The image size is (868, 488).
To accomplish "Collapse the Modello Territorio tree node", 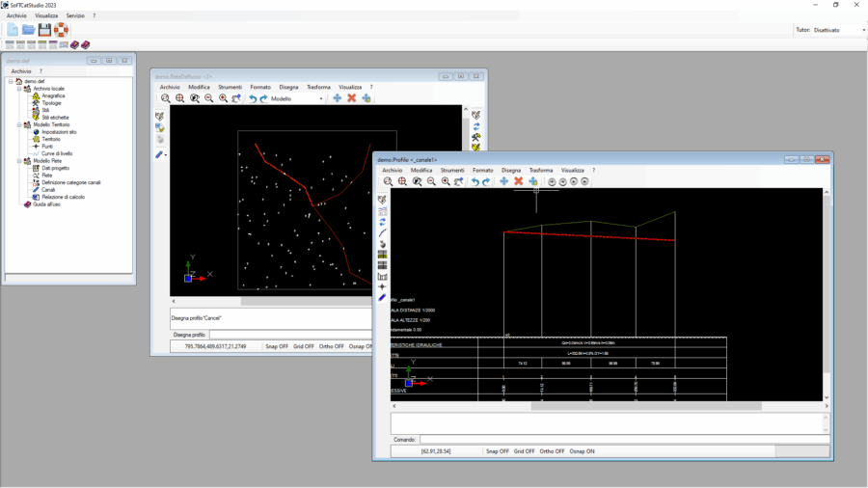I will pos(19,124).
